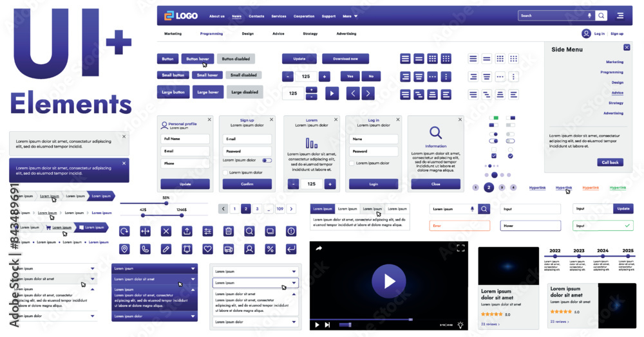Click the share arrow on the video
Viewport: 644px width, 337px height.
[319, 248]
